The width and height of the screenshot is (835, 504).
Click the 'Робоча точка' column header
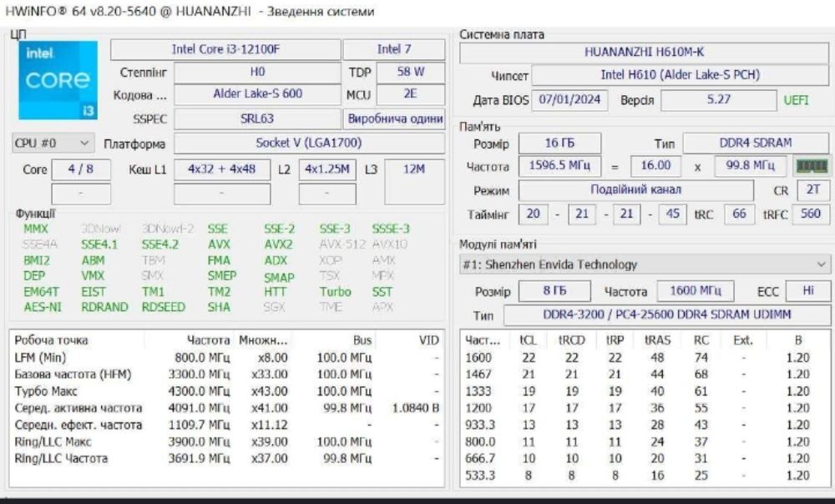51,340
